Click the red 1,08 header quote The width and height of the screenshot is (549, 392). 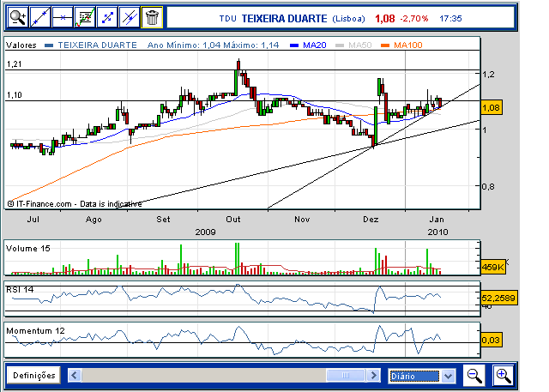[385, 19]
